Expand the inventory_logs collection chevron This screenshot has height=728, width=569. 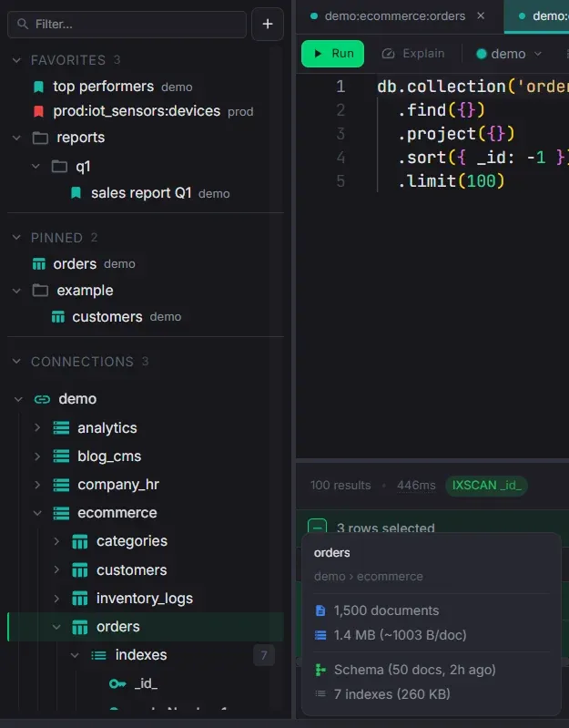click(56, 599)
